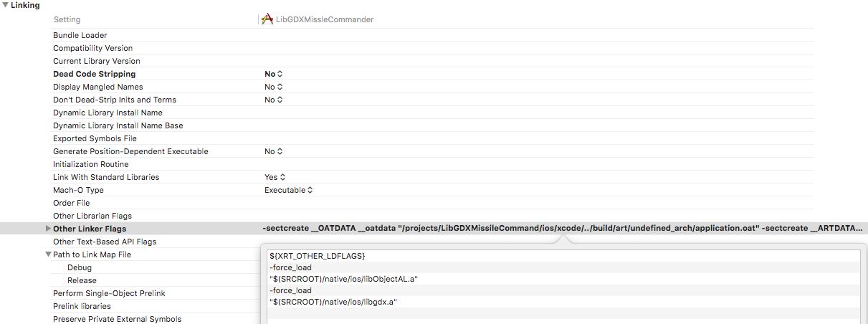The image size is (868, 324).
Task: Open Generate Position-Dependent Executable dropdown
Action: click(x=274, y=151)
